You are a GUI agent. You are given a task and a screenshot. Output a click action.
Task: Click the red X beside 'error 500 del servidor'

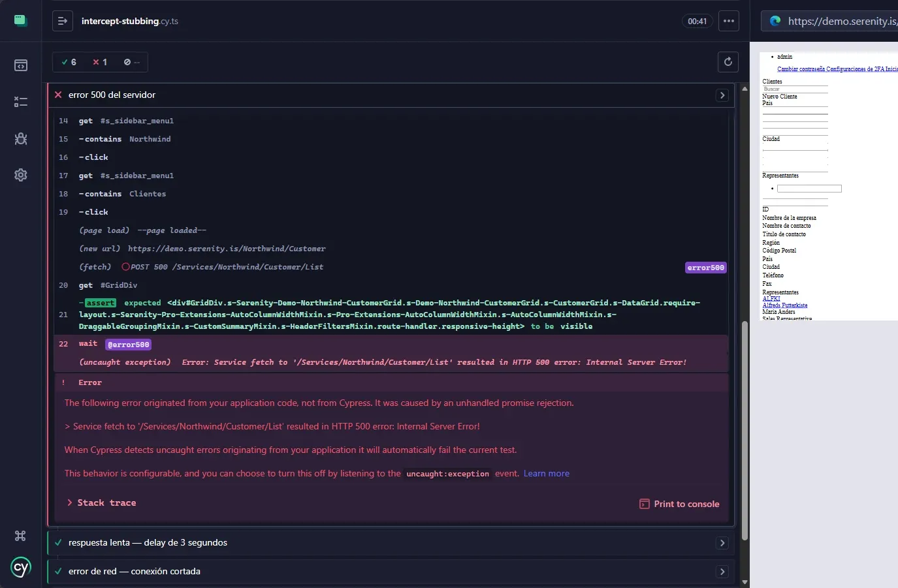point(58,95)
